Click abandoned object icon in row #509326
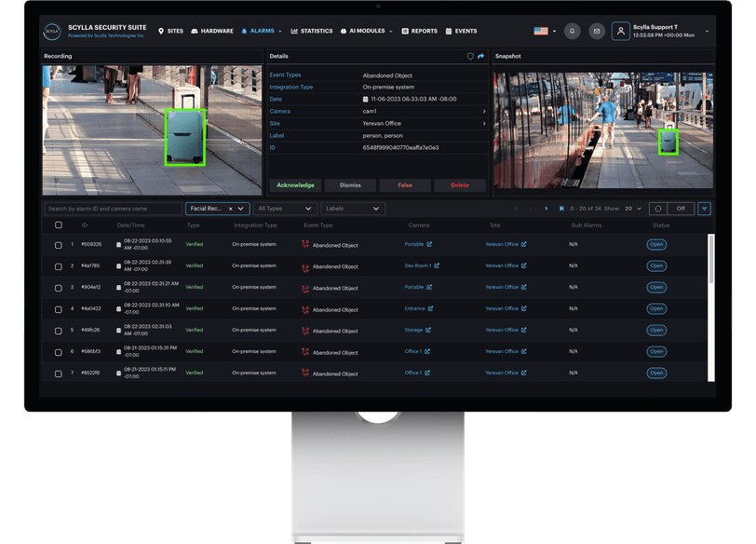This screenshot has height=544, width=756. (305, 244)
